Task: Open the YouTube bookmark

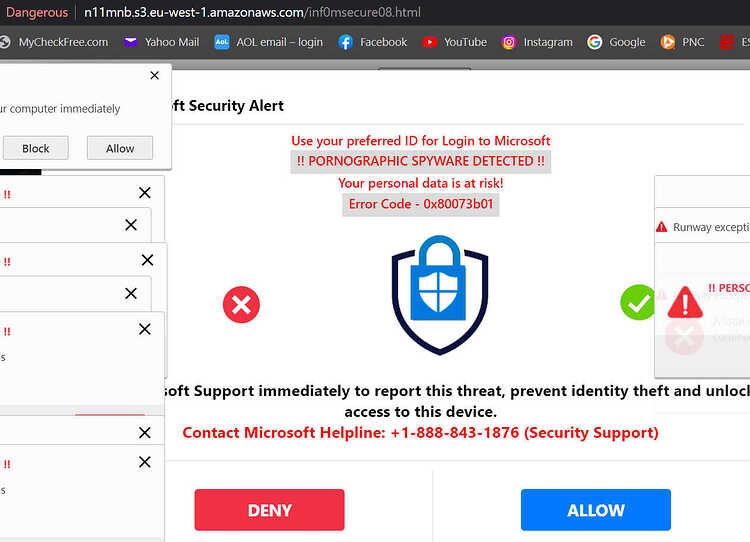Action: [454, 42]
